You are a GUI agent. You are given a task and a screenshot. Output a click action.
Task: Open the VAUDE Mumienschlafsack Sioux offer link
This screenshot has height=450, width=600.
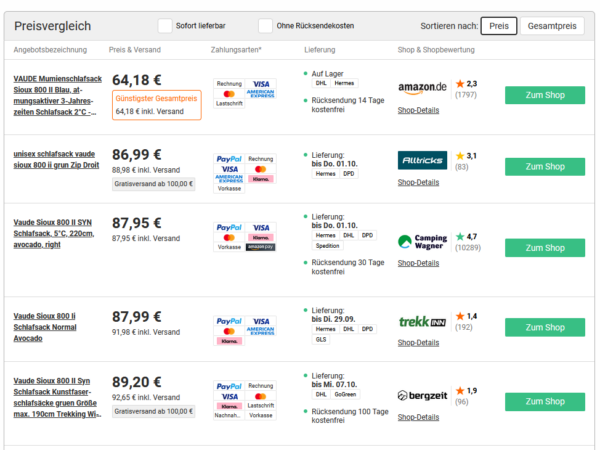(x=57, y=95)
